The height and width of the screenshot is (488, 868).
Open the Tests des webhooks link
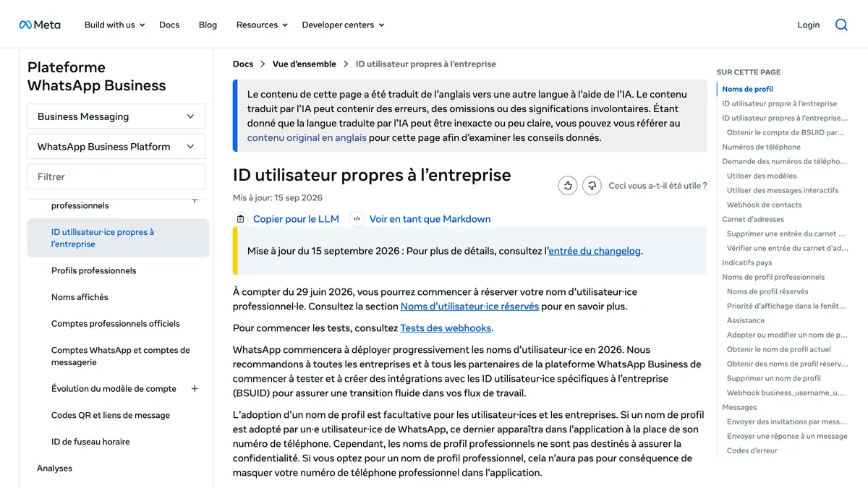(446, 328)
